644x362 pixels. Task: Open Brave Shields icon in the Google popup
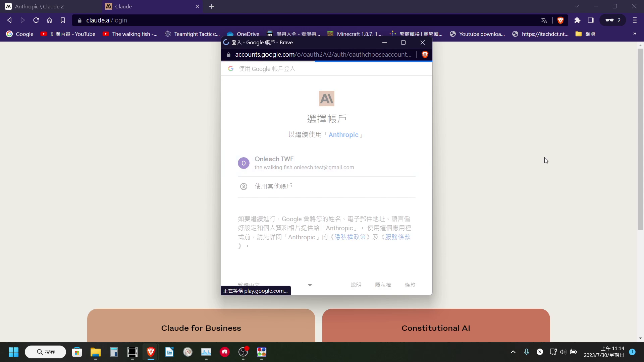click(x=425, y=55)
